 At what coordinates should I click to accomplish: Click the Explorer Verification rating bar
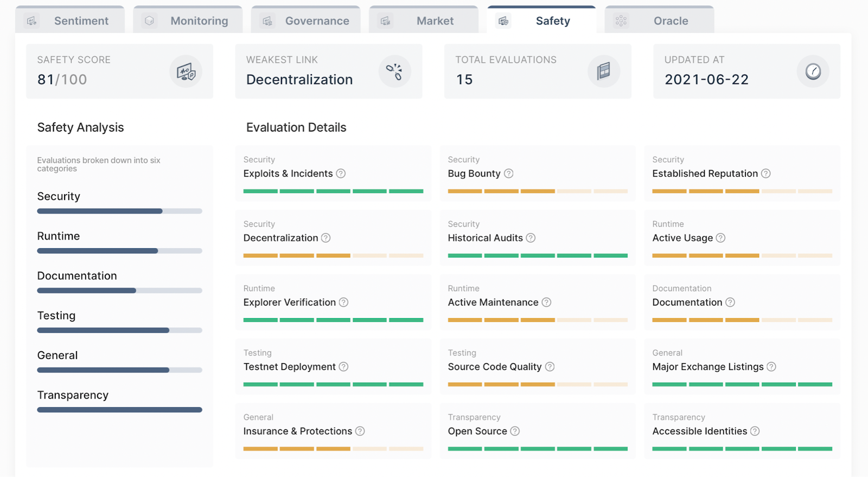tap(333, 320)
